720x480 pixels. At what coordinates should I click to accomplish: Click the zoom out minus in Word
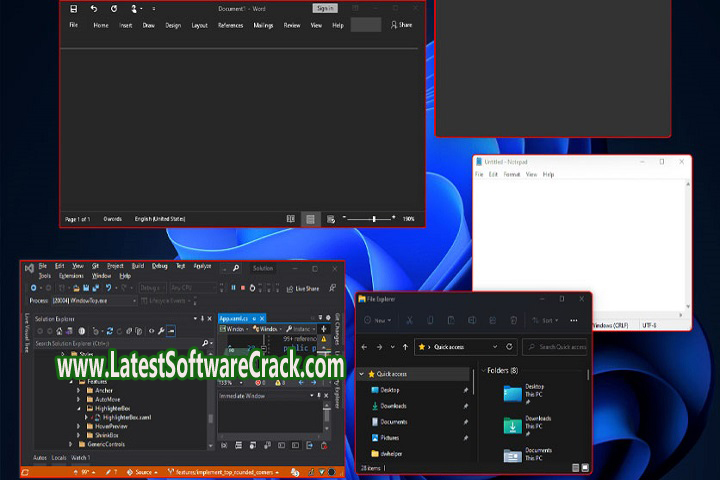pos(344,217)
